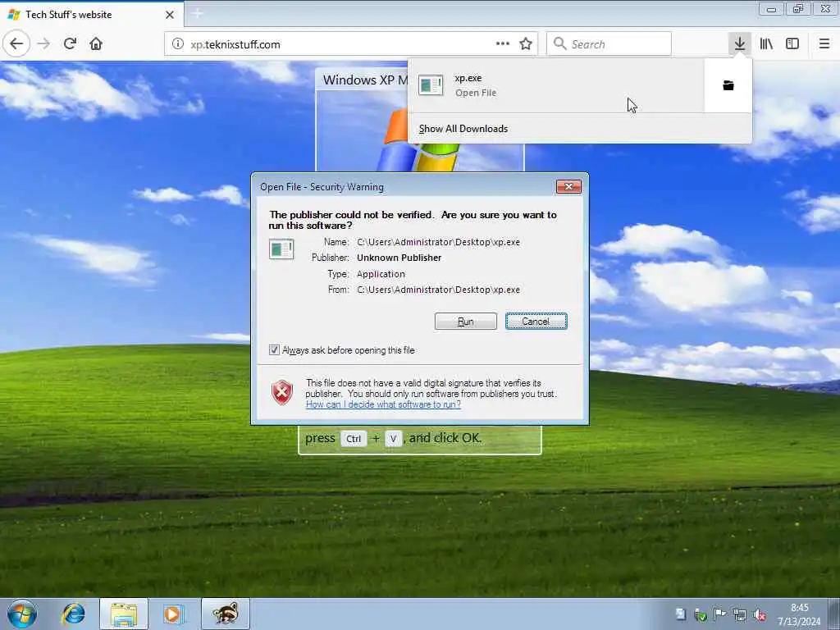
Task: Click the Unknown Publisher text
Action: (x=399, y=258)
